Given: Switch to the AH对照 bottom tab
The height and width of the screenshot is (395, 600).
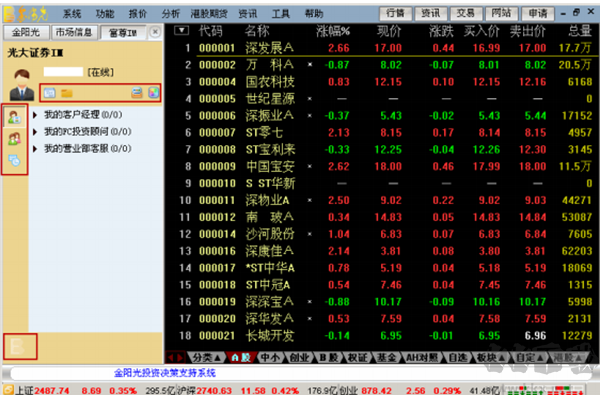Looking at the screenshot, I should [x=422, y=357].
